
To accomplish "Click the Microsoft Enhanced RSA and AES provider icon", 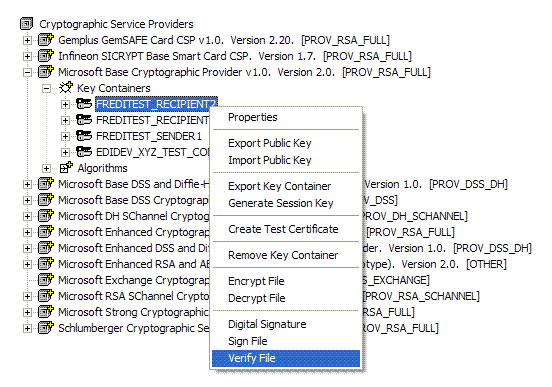I will click(46, 264).
